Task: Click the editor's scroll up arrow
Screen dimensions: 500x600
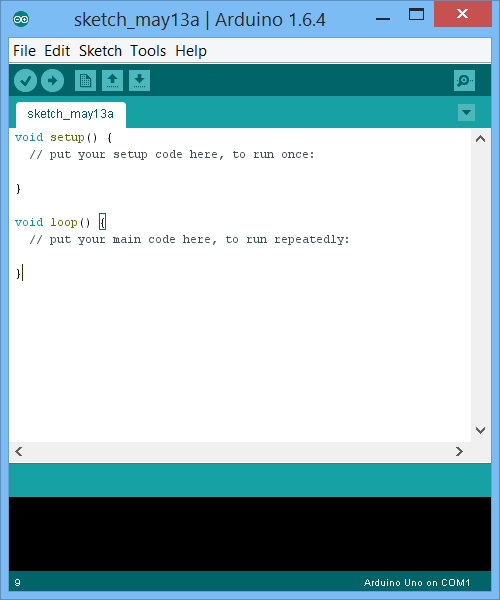Action: click(480, 139)
